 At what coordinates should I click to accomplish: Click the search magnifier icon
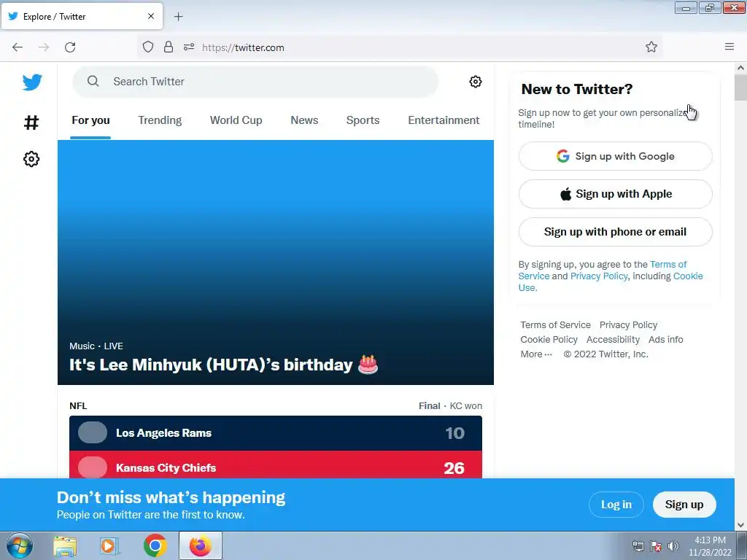click(x=93, y=82)
